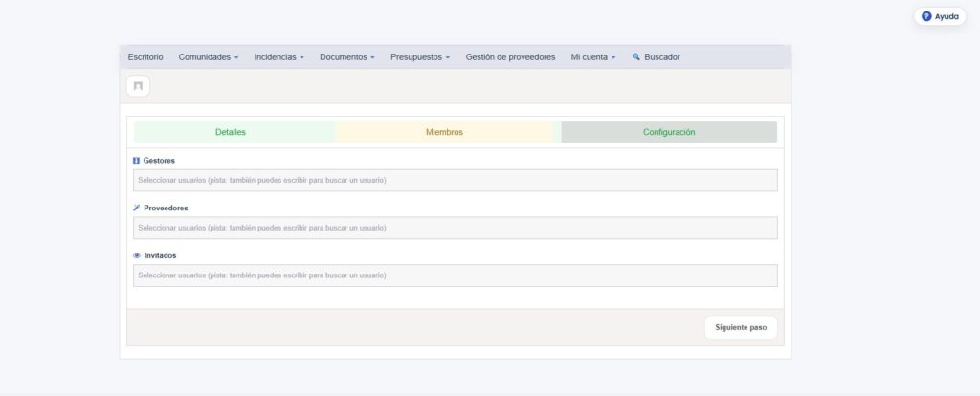The width and height of the screenshot is (980, 396).
Task: Expand the Comunidades dropdown menu
Action: tap(209, 56)
